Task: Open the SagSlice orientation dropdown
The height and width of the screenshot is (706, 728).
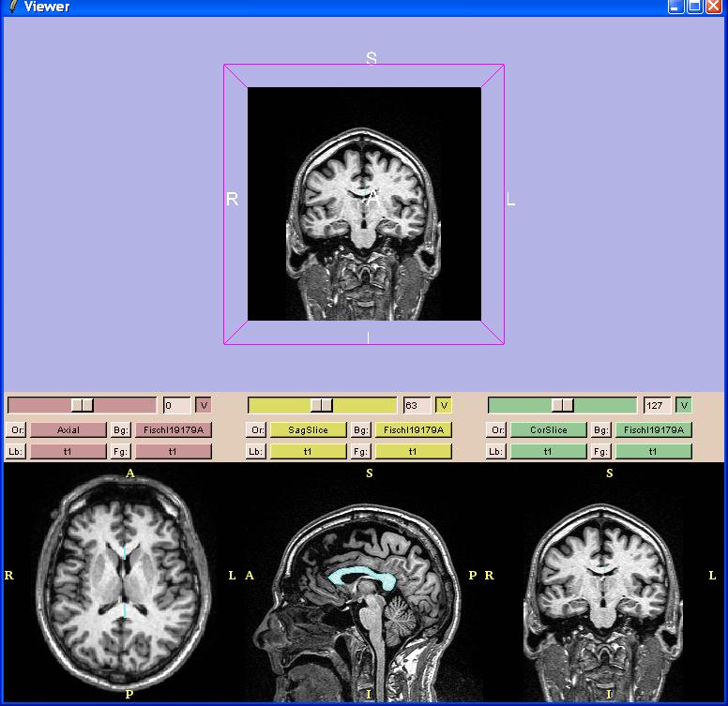Action: (309, 430)
